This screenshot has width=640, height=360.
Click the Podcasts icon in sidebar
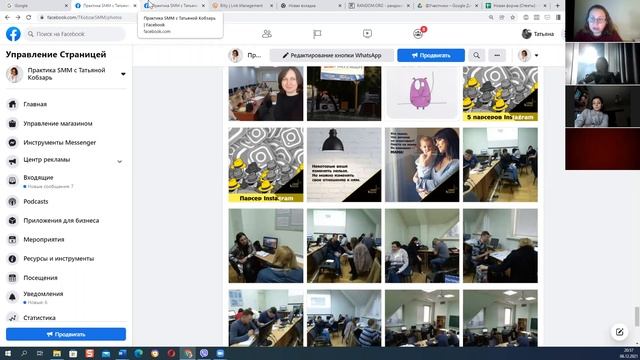point(13,201)
